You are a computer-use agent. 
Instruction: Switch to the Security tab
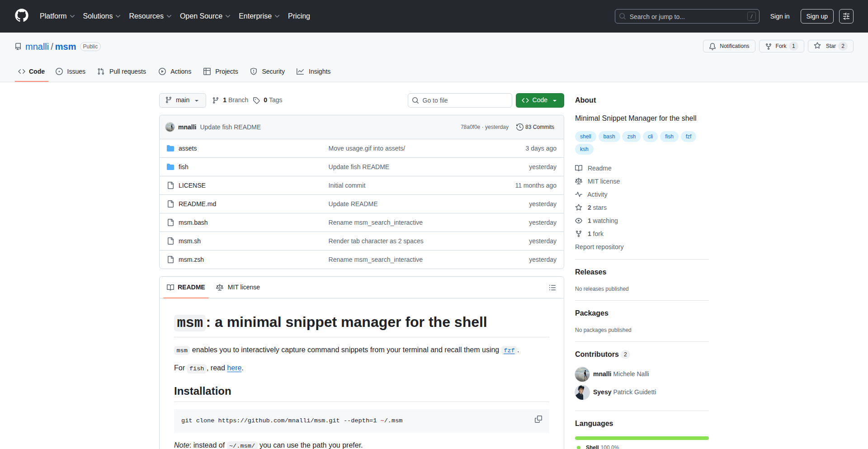click(x=268, y=71)
